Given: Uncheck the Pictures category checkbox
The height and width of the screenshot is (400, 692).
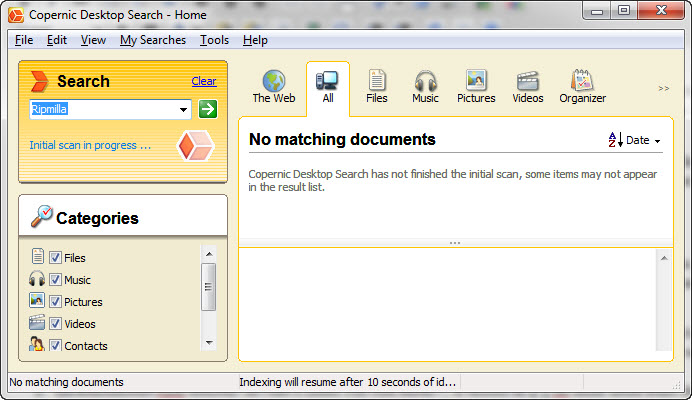Looking at the screenshot, I should pos(55,302).
